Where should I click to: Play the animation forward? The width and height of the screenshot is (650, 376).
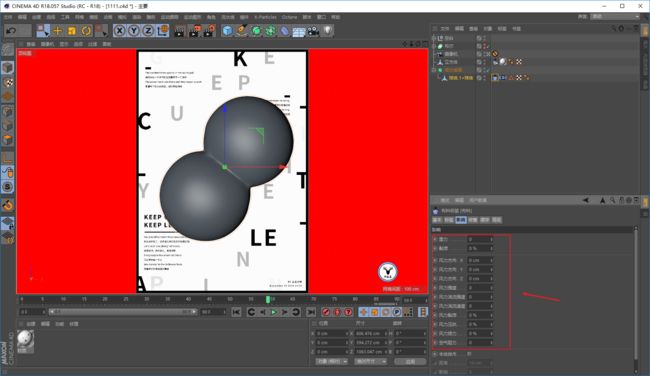pos(274,312)
